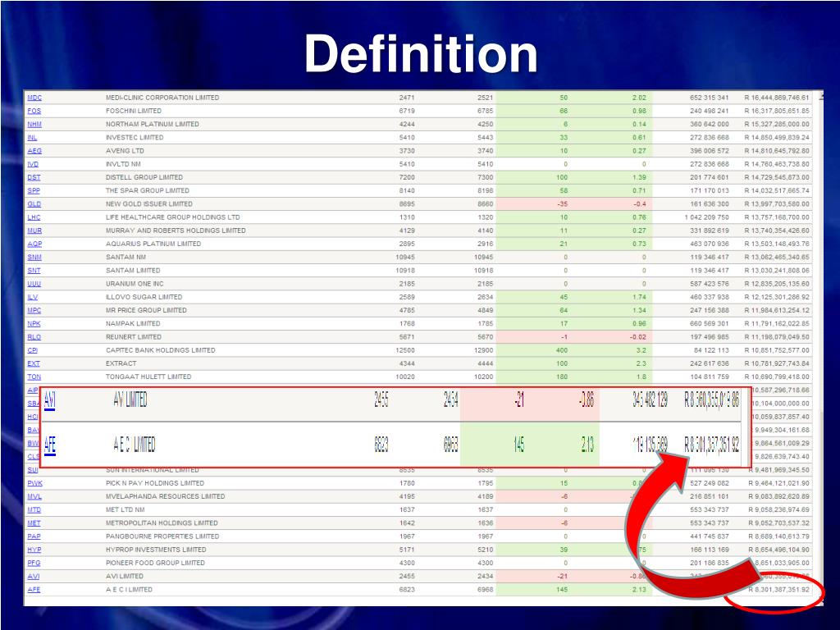The height and width of the screenshot is (630, 840).
Task: Click the LHC ticker code link
Action: (x=34, y=217)
